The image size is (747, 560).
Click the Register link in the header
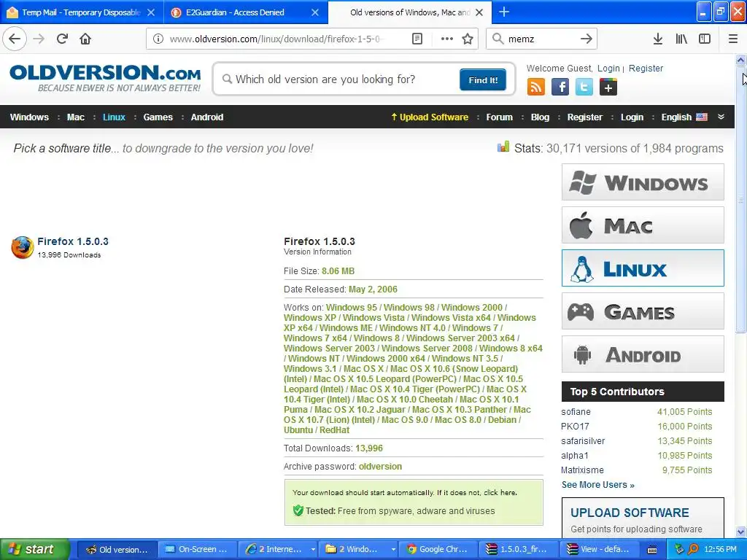click(646, 68)
